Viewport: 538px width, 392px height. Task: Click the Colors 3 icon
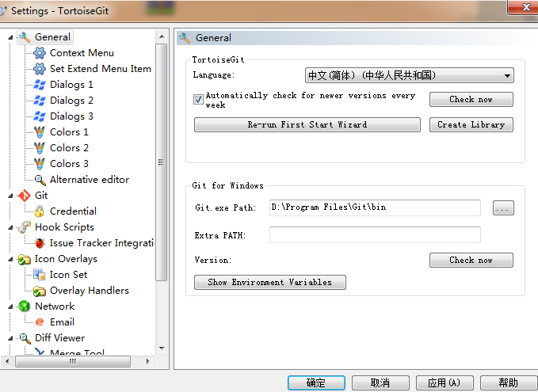(x=40, y=164)
